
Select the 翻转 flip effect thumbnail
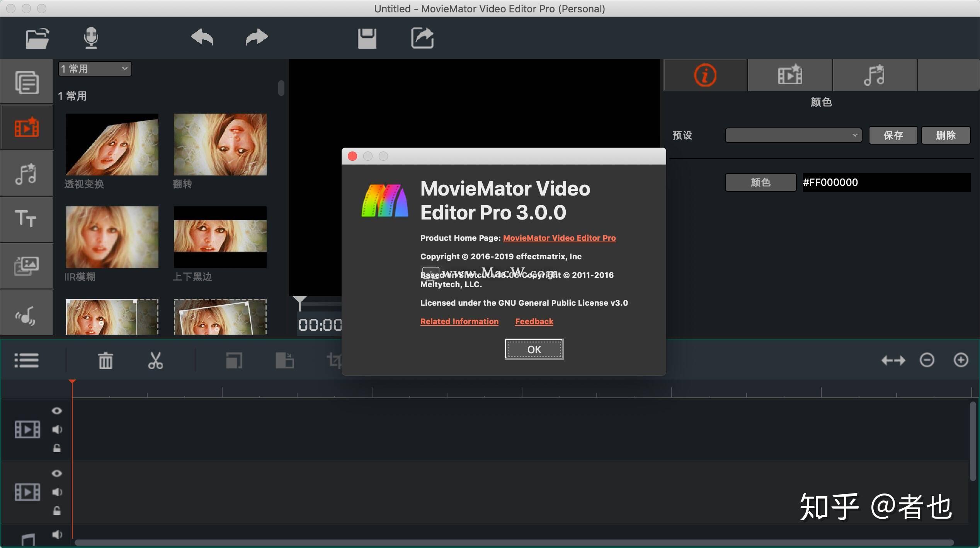[x=220, y=144]
